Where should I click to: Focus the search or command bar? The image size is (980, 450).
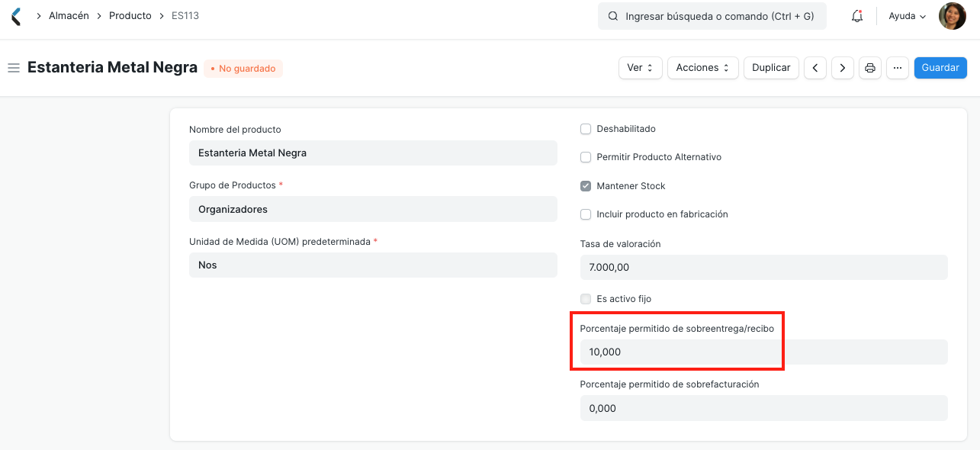click(x=712, y=16)
